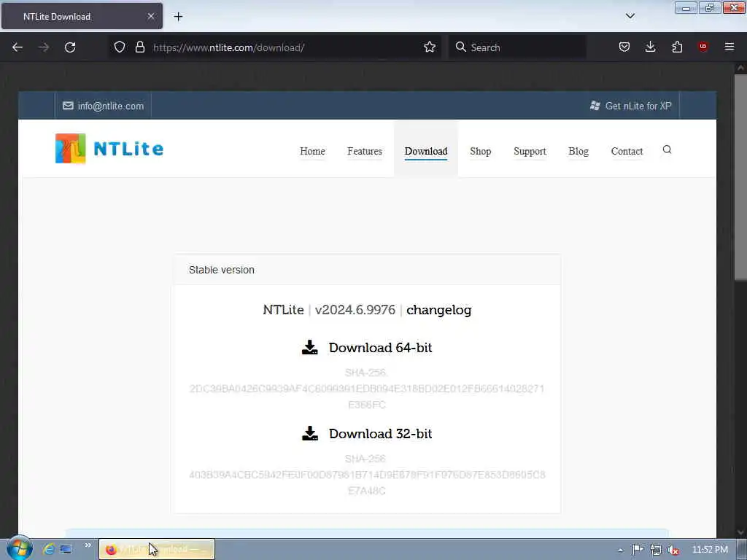The height and width of the screenshot is (560, 747).
Task: Click the v2024.6.9976 version text
Action: click(355, 310)
